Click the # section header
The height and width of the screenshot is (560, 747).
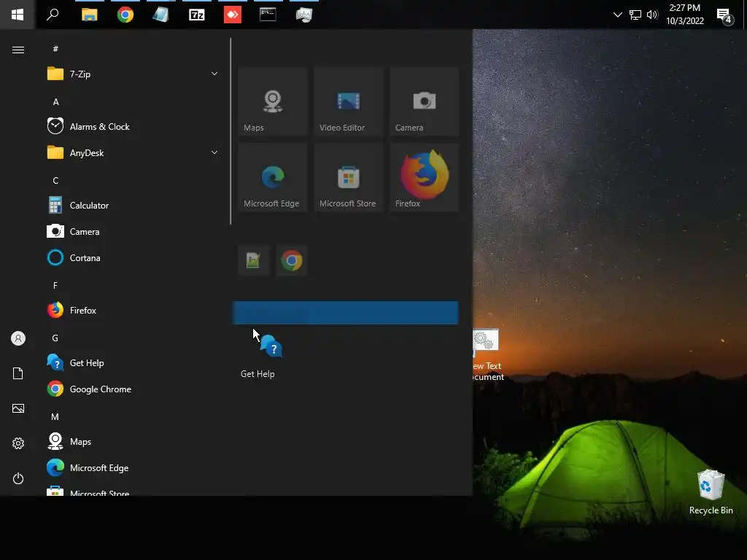tap(55, 49)
